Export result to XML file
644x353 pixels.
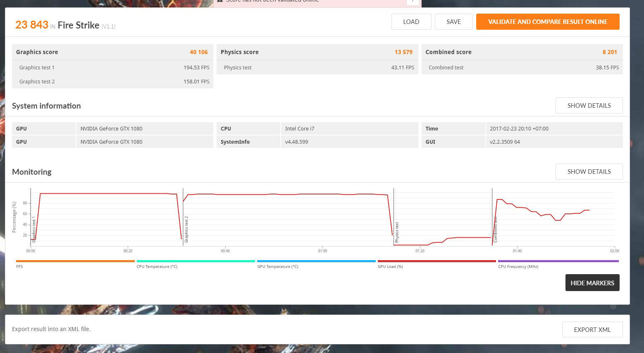coord(592,329)
